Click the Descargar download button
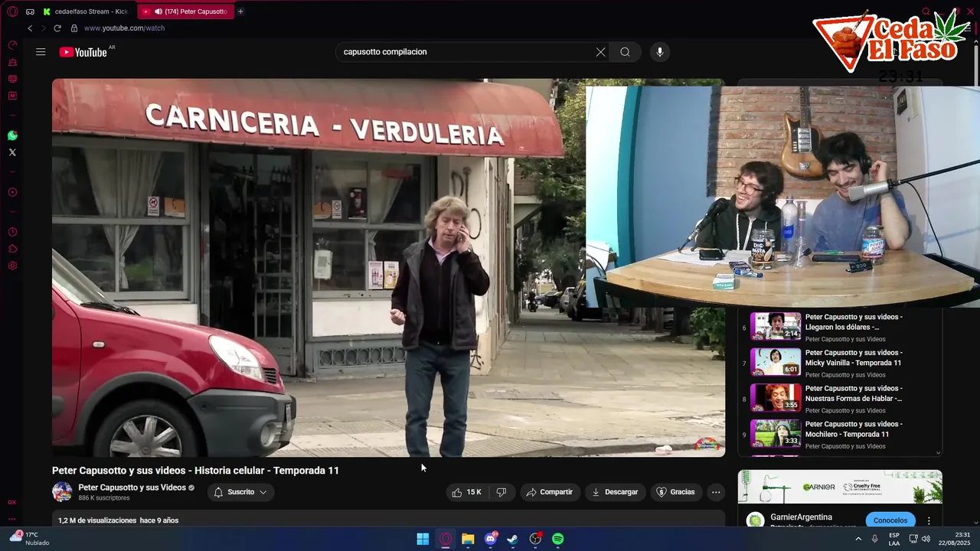The height and width of the screenshot is (551, 980). tap(615, 492)
